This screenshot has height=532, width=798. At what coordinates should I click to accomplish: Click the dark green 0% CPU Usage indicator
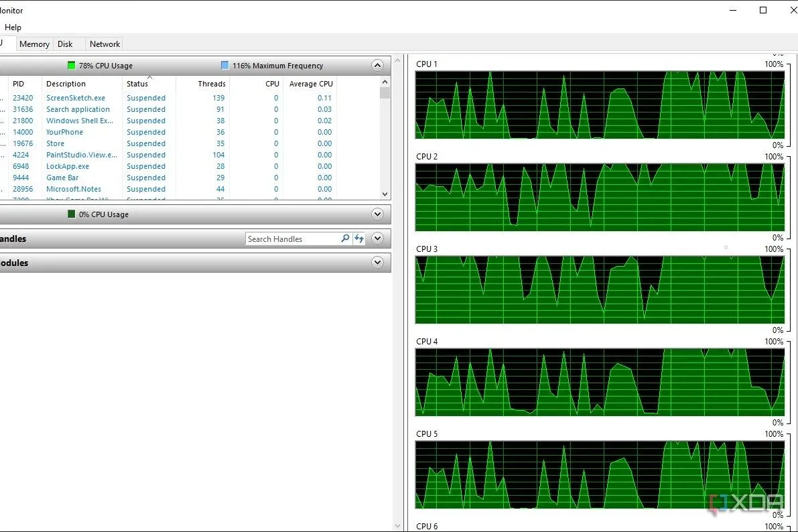click(x=72, y=214)
